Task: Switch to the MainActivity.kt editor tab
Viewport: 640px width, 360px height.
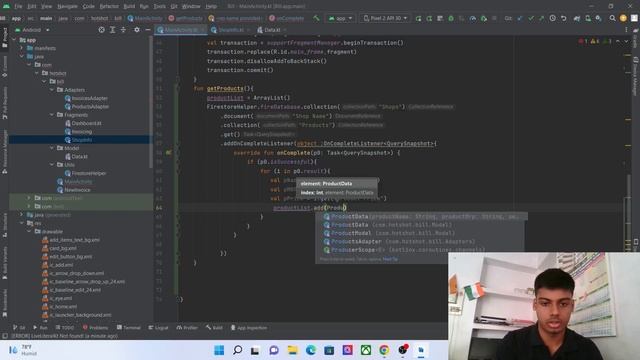Action: pyautogui.click(x=180, y=30)
